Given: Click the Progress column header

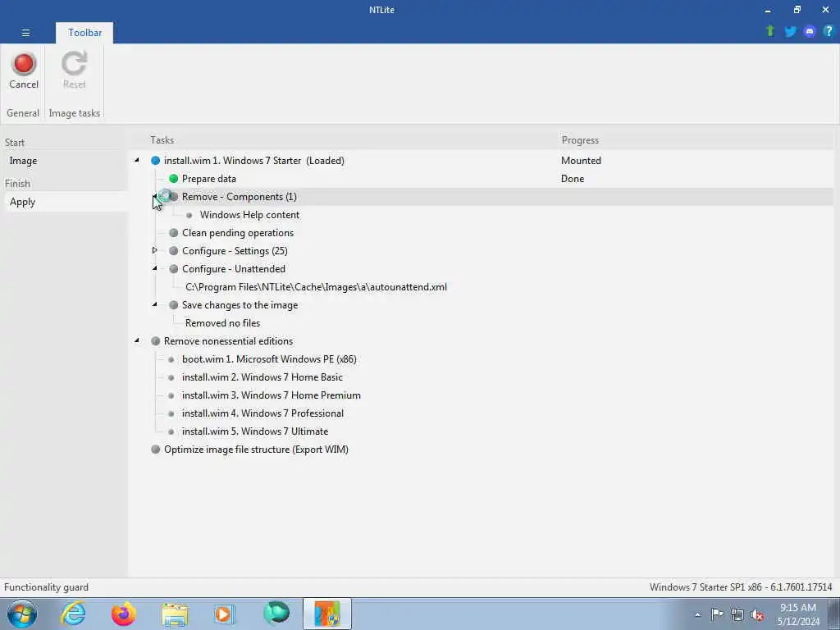Looking at the screenshot, I should click(x=580, y=140).
